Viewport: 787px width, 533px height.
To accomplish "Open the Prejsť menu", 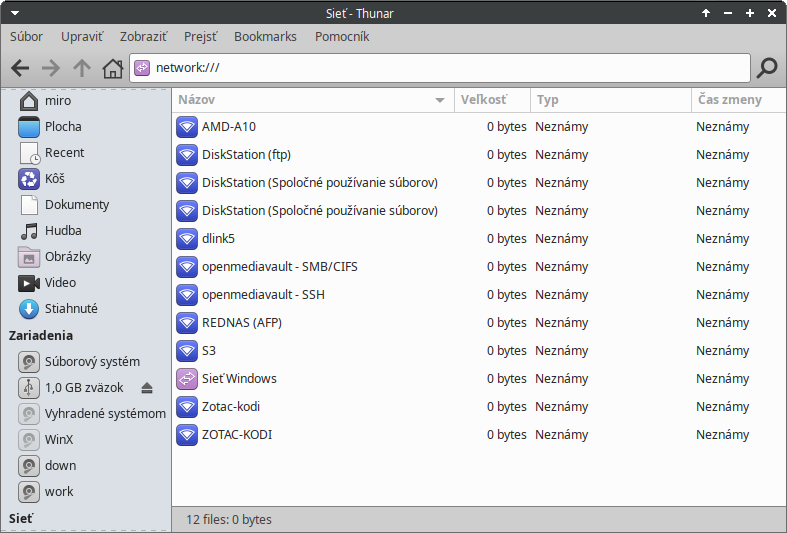I will (200, 37).
